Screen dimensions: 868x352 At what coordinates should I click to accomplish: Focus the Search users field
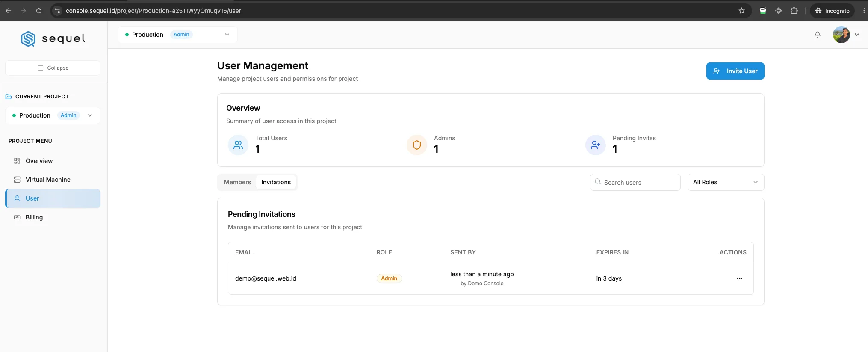pyautogui.click(x=635, y=182)
